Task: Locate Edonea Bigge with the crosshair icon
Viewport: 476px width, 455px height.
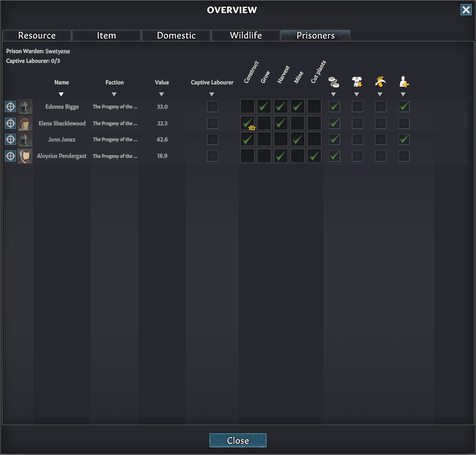Action: 10,107
